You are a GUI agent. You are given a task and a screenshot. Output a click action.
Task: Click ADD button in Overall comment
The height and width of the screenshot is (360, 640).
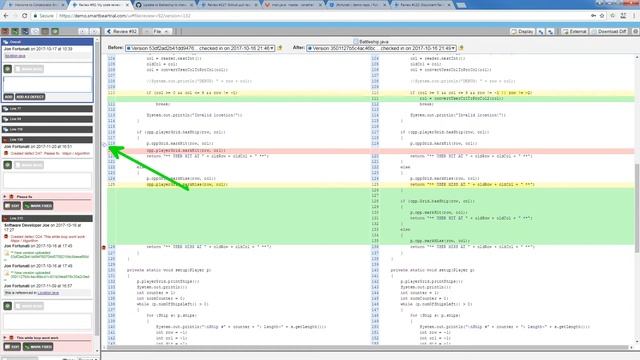pos(9,97)
